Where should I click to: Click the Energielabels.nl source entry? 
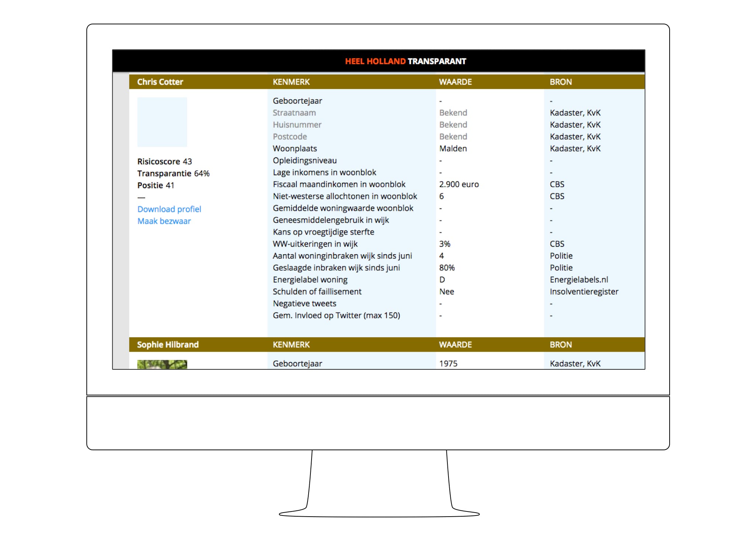click(579, 280)
